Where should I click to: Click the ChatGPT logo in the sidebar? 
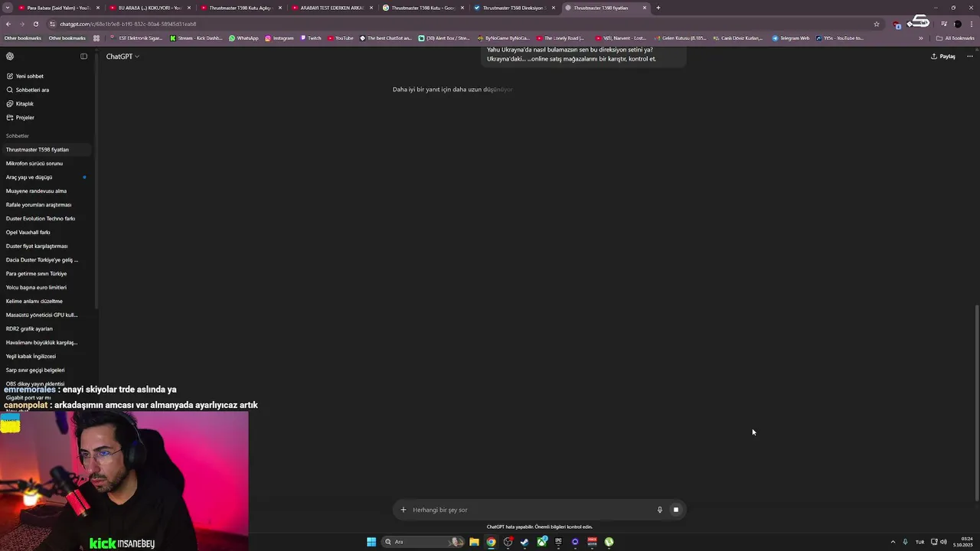(x=10, y=56)
